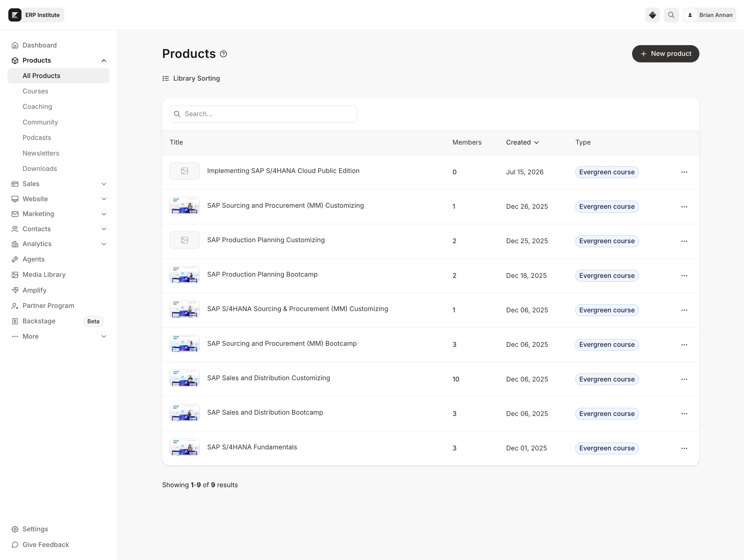Open Brian Annan account menu

709,15
